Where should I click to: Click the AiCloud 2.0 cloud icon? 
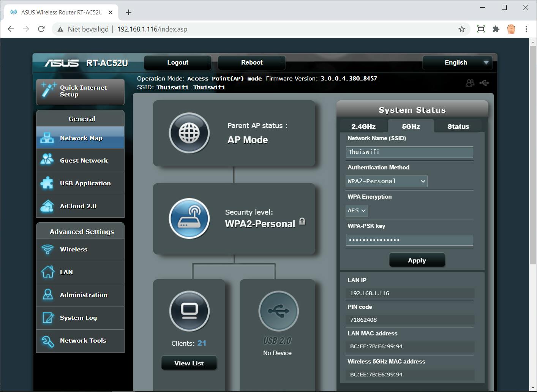click(x=47, y=205)
